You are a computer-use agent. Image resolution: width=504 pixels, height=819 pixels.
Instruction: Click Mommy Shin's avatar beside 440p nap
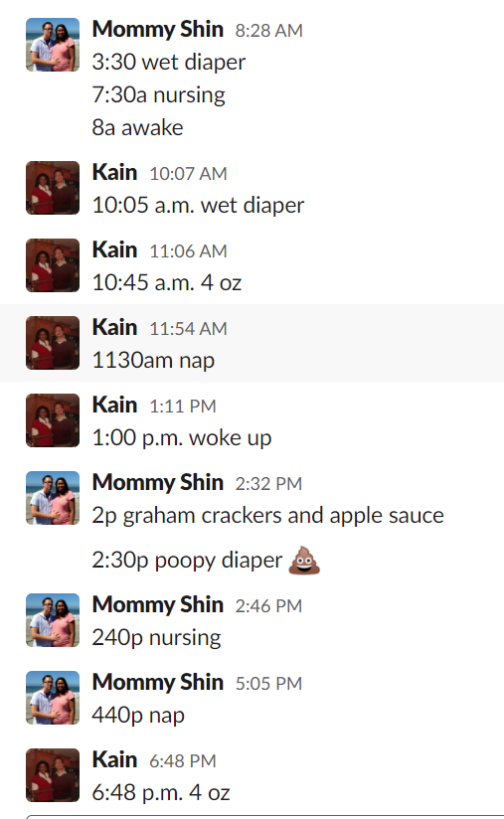click(x=53, y=698)
